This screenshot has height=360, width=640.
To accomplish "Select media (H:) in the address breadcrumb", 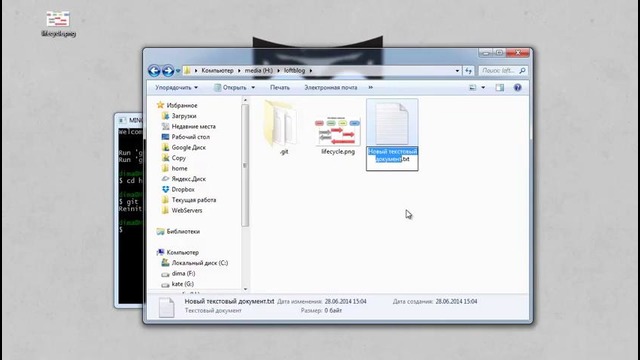I will pos(258,71).
